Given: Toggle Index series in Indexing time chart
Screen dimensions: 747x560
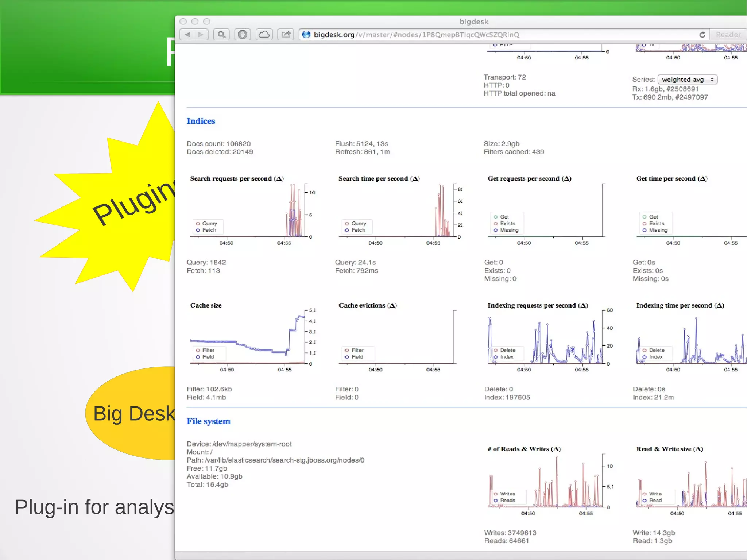Looking at the screenshot, I should [x=653, y=357].
